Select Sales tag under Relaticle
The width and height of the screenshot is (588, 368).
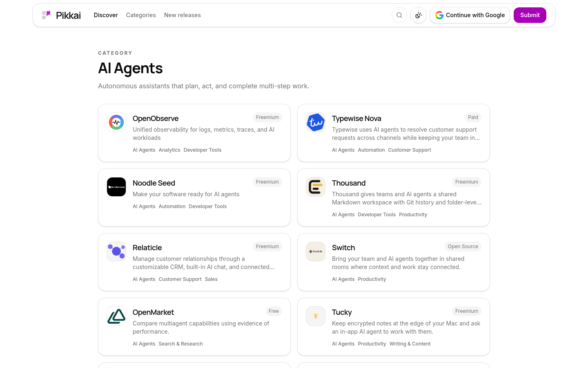tap(211, 279)
